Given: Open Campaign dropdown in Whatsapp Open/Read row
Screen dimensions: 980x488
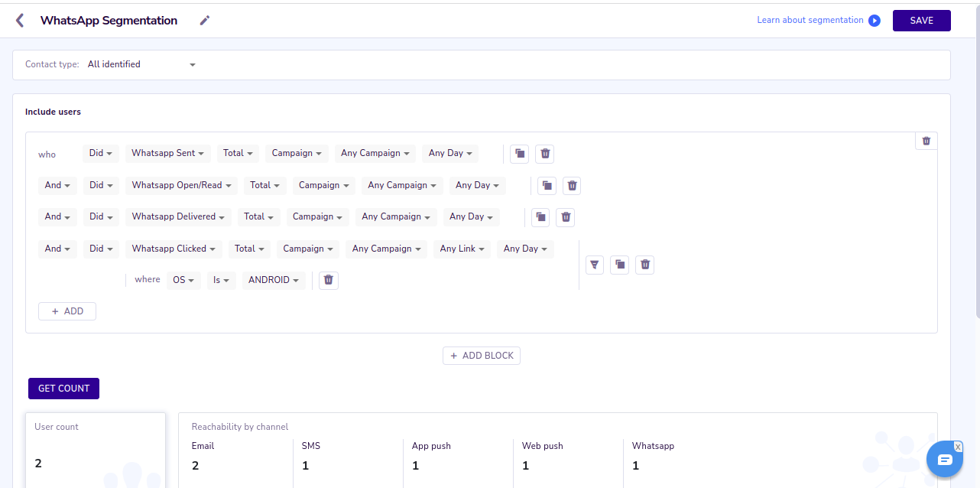Looking at the screenshot, I should point(324,186).
